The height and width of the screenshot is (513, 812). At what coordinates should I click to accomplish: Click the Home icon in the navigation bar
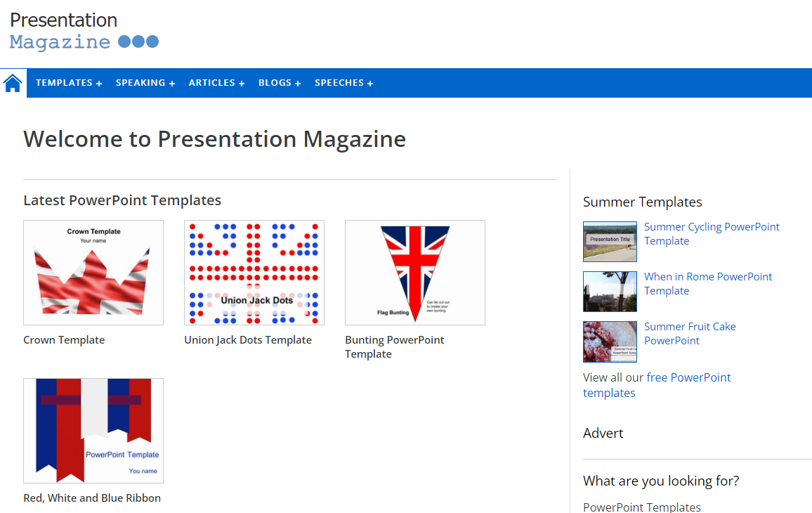coord(13,83)
